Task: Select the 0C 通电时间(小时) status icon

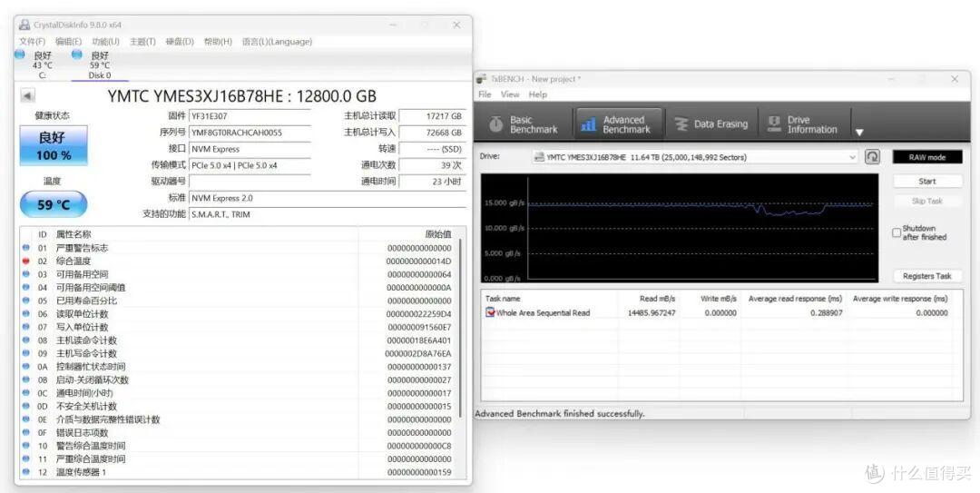Action: [25, 393]
